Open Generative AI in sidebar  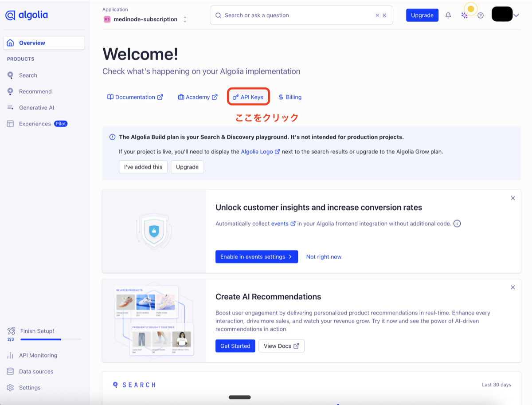(36, 108)
